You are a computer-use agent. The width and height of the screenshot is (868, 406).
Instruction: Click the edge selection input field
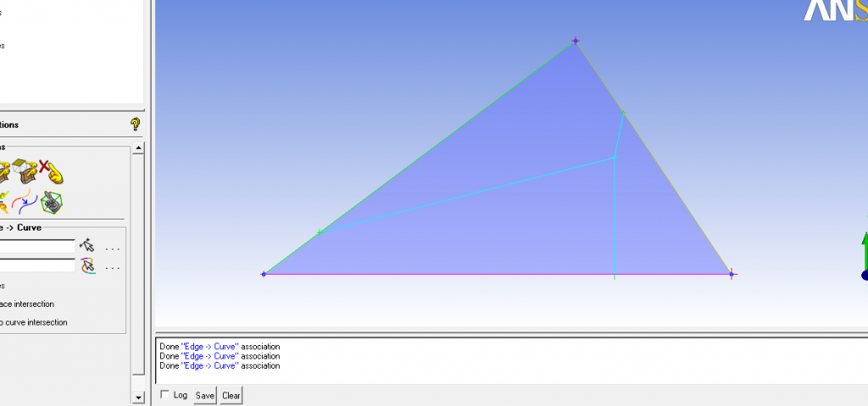point(37,246)
